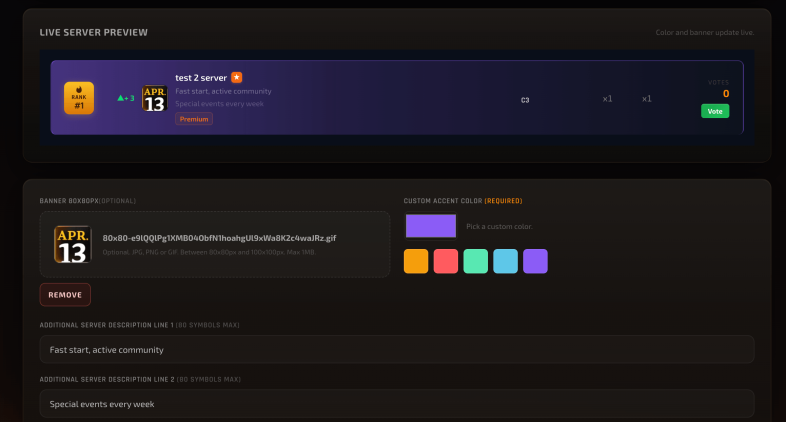786x422 pixels.
Task: Click 'Pick a custom color.' hint text
Action: tap(499, 227)
